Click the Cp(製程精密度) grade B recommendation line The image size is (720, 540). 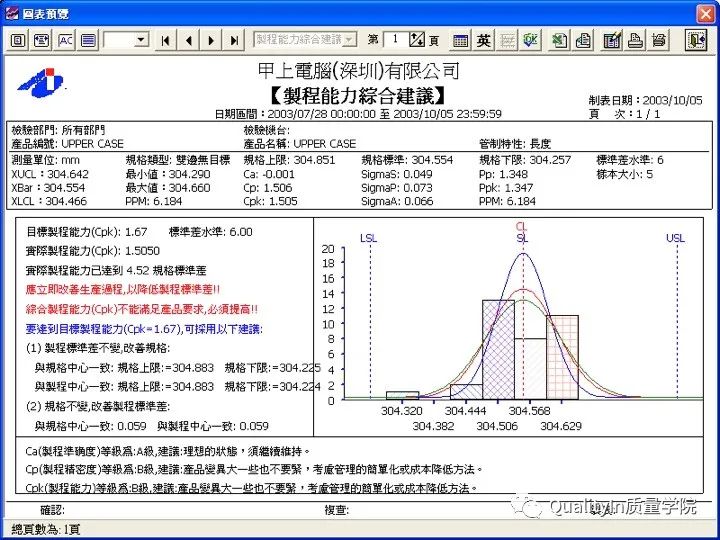pos(255,470)
